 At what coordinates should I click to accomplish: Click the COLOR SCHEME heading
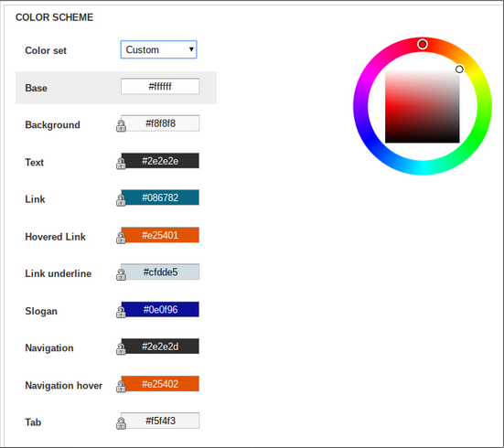coord(54,17)
